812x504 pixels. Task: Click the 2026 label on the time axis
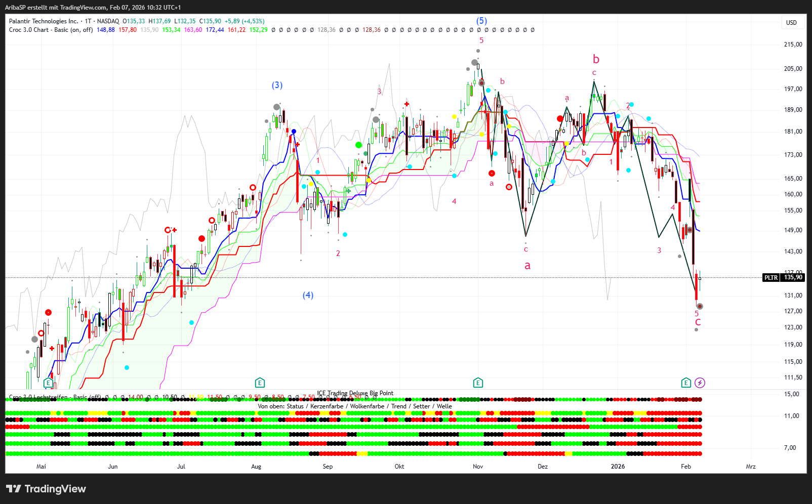618,467
